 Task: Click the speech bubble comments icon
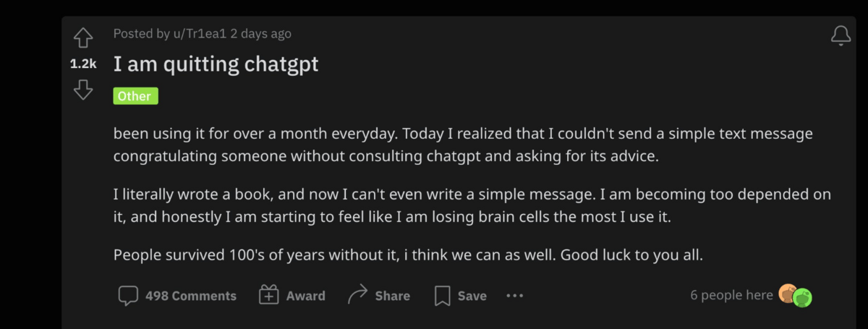[x=128, y=295]
